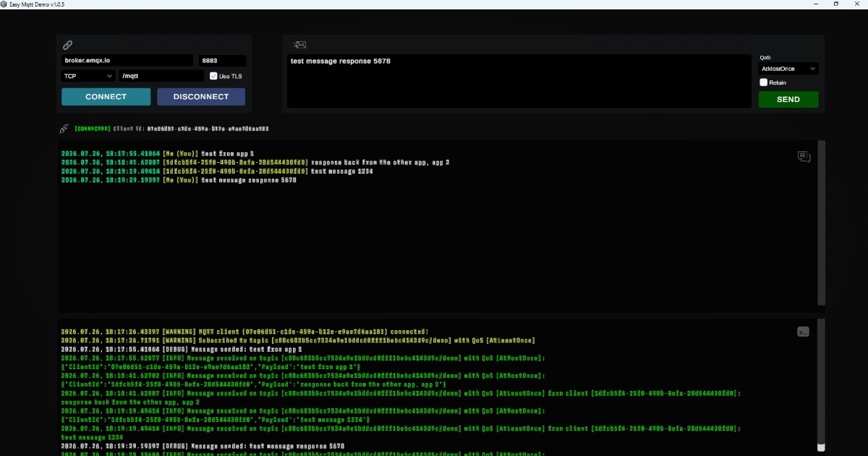Click the log console panel scrollbar
The image size is (868, 456).
pos(822,385)
